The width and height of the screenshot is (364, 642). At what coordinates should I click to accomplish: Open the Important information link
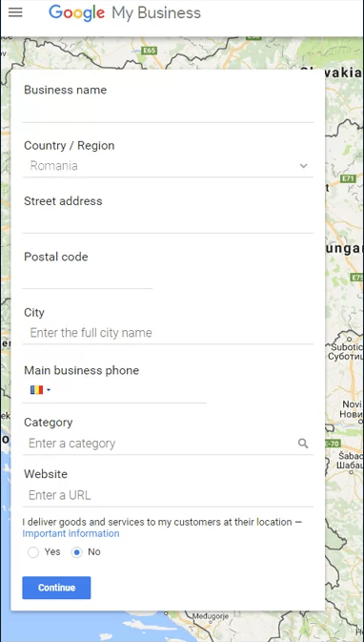pos(71,533)
